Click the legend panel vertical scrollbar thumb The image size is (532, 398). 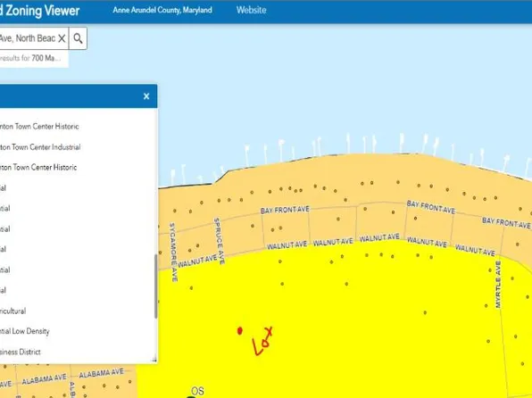155,286
